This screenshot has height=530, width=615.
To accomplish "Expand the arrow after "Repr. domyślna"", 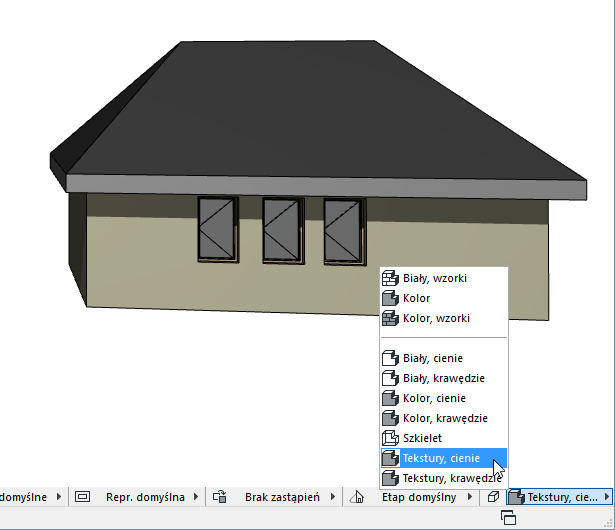I will pos(195,497).
